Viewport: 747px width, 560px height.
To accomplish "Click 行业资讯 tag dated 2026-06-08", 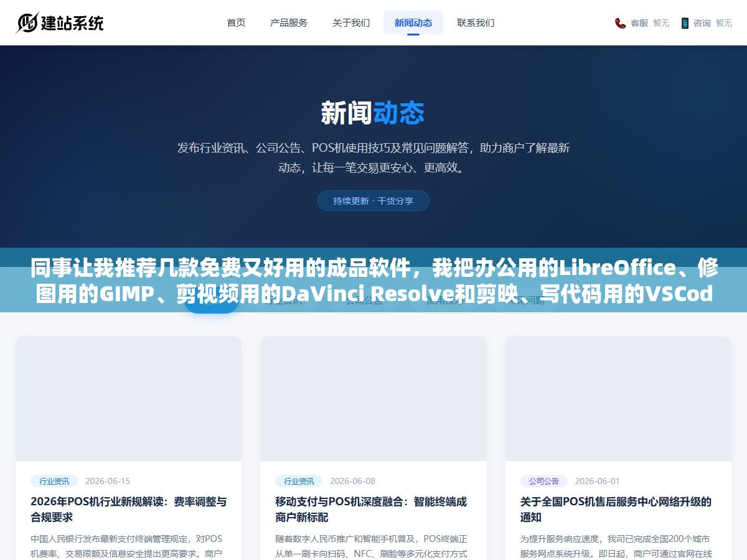I will (299, 481).
